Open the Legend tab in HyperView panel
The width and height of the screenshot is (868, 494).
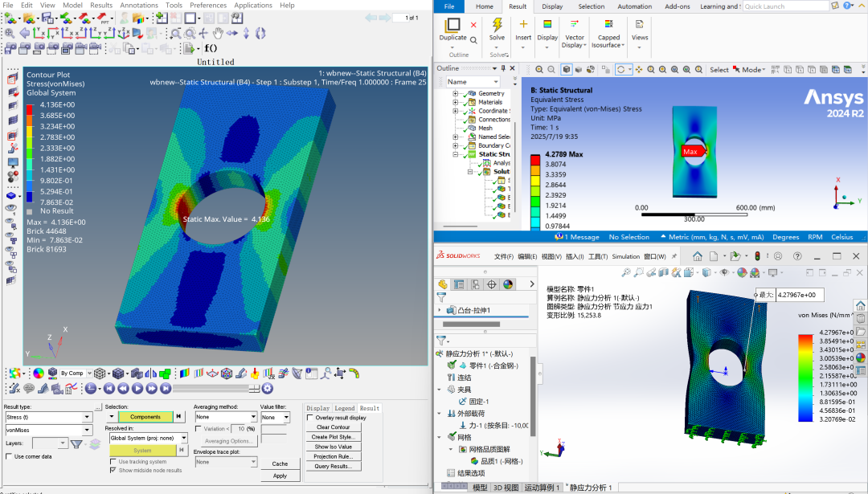pos(344,408)
